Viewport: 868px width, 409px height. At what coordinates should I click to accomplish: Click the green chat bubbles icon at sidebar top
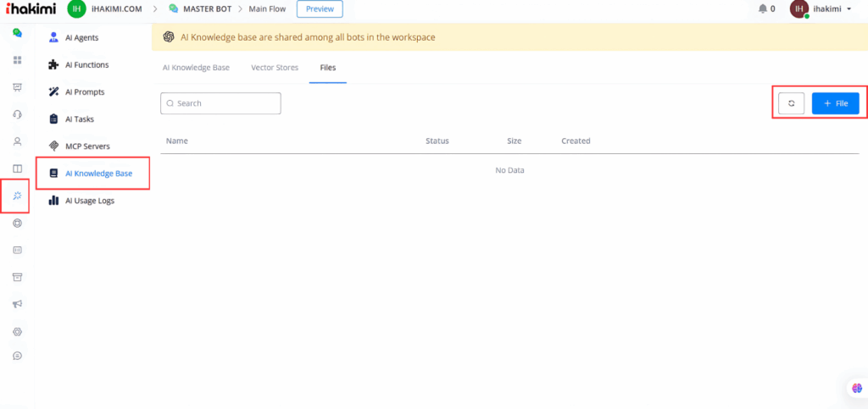17,33
